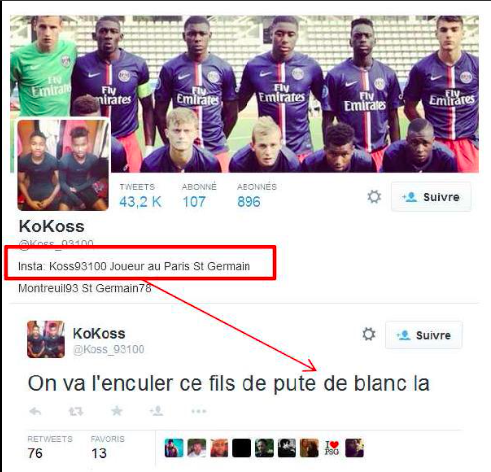Viewport: 491px width, 472px height.
Task: Click the black square avatar among retweeters
Action: click(x=241, y=448)
